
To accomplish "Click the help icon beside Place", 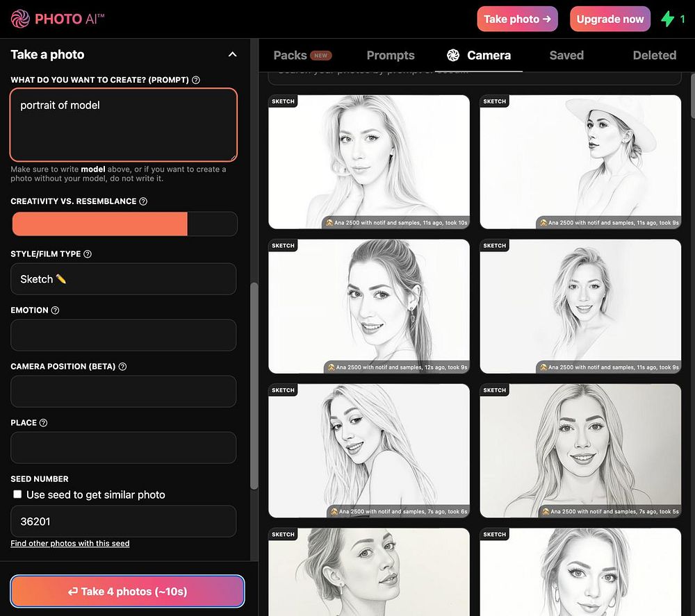I will click(43, 422).
